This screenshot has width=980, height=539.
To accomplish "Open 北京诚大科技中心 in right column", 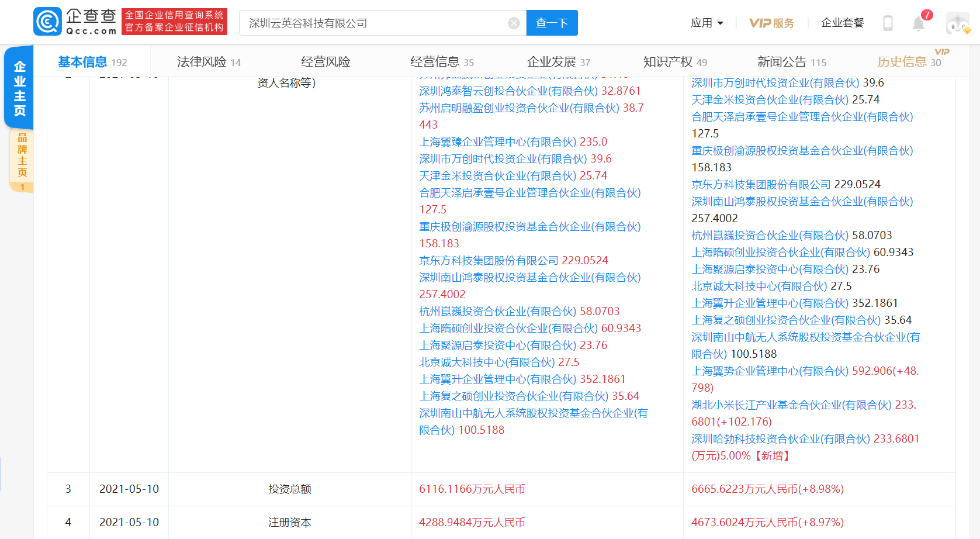I will coord(759,286).
